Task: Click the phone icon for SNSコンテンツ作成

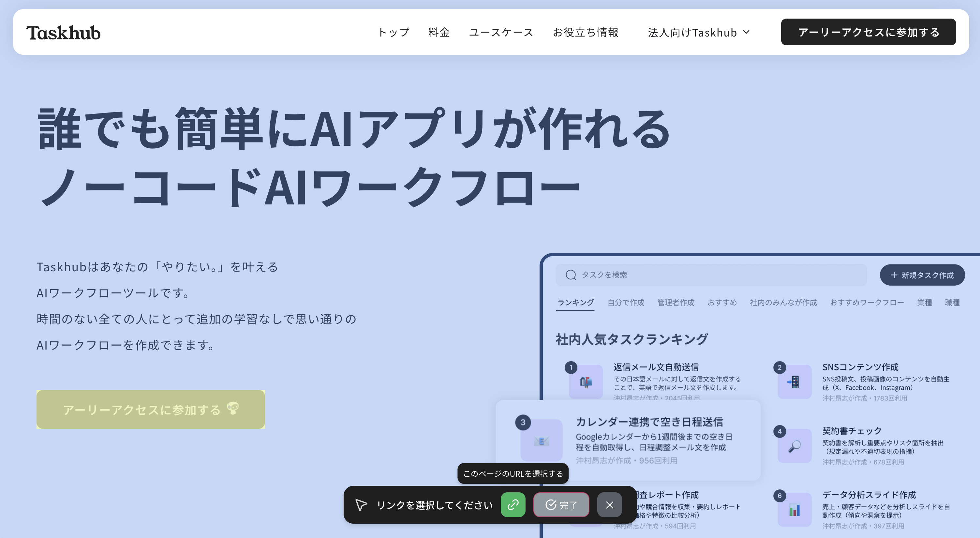Action: pyautogui.click(x=795, y=381)
